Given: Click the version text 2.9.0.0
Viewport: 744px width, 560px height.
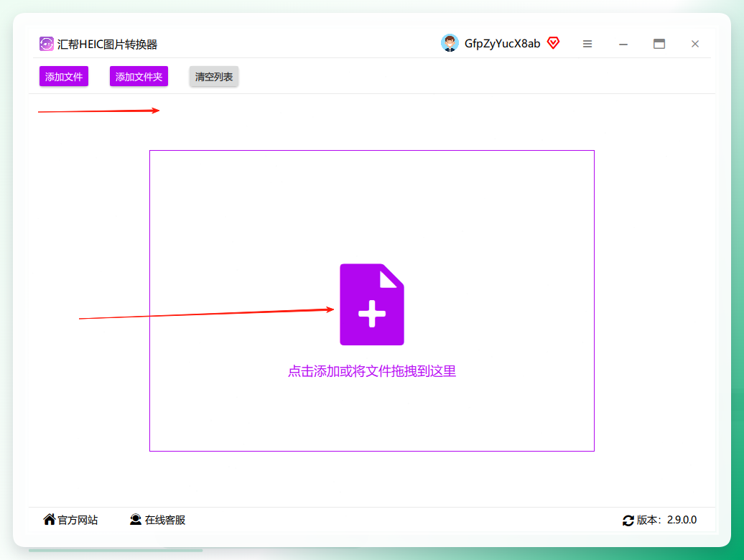Looking at the screenshot, I should (x=682, y=520).
